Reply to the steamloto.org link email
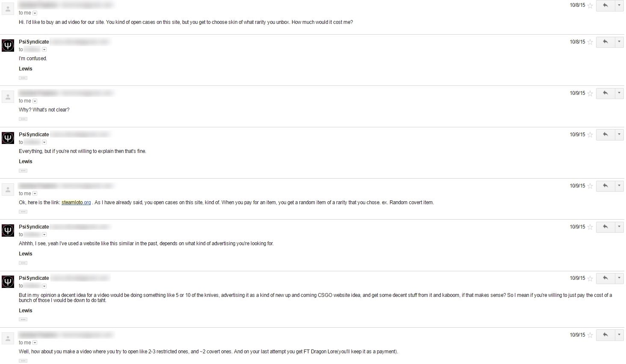 605,186
